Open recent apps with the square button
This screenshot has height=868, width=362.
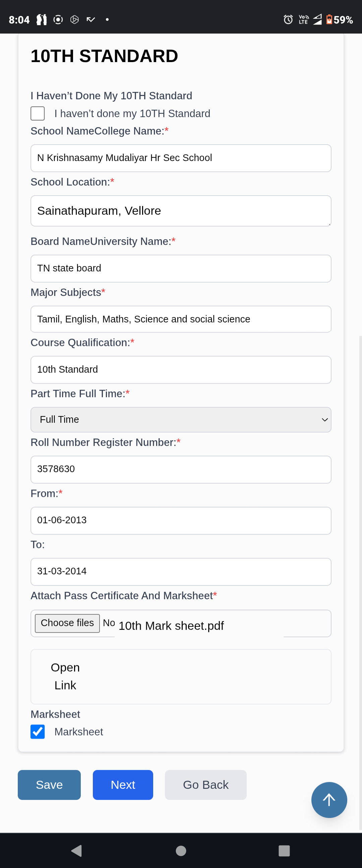tap(284, 851)
